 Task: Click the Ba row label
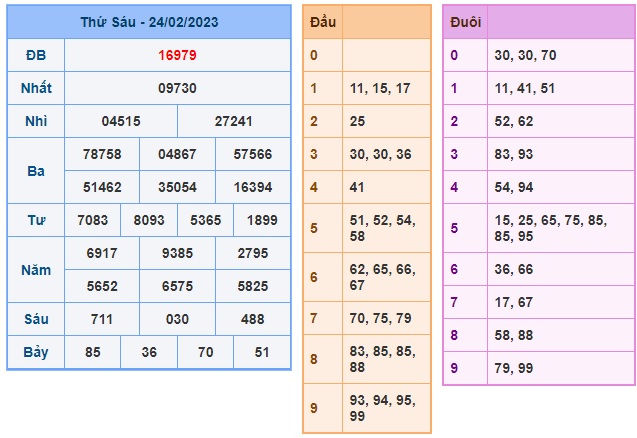(x=36, y=171)
